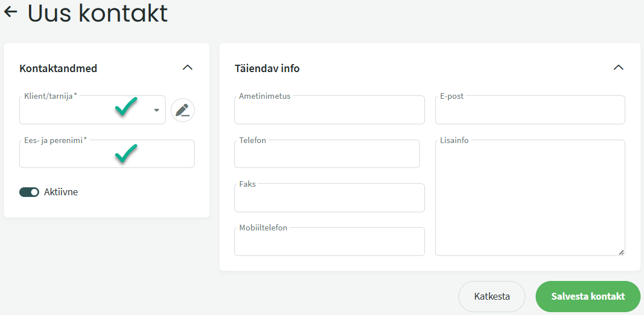This screenshot has width=644, height=315.
Task: Open the Klient/tarnija dropdown arrow
Action: [x=157, y=110]
